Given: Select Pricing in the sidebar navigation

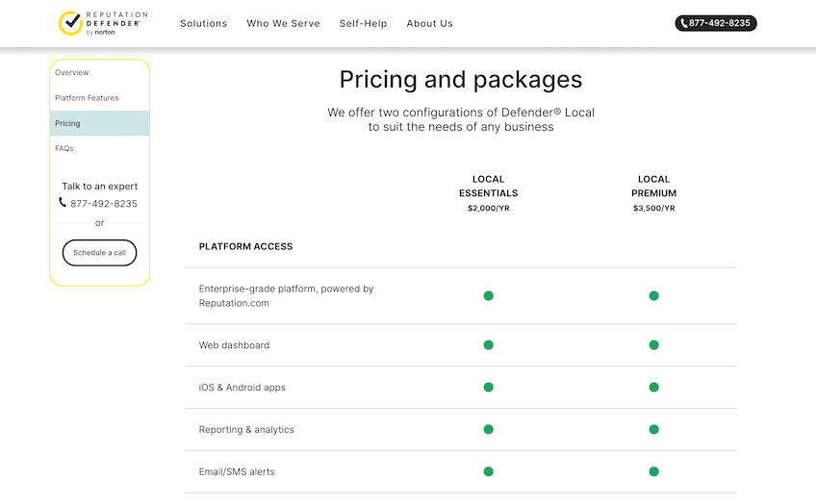Looking at the screenshot, I should pyautogui.click(x=68, y=123).
